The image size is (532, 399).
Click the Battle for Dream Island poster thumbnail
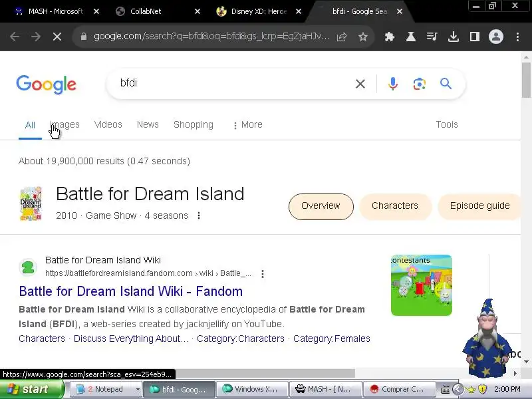31,203
